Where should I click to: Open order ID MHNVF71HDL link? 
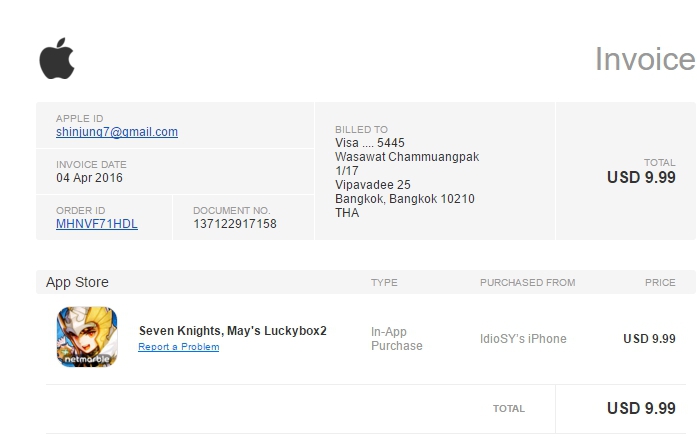pyautogui.click(x=97, y=224)
